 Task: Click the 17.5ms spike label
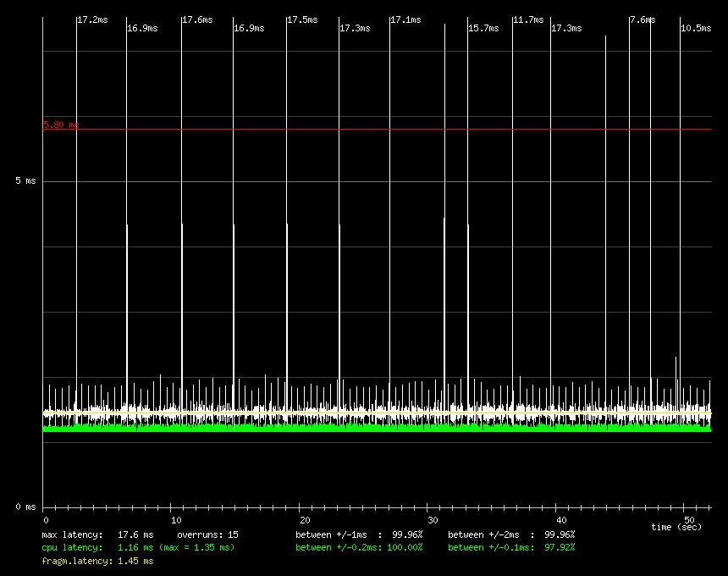tap(302, 19)
